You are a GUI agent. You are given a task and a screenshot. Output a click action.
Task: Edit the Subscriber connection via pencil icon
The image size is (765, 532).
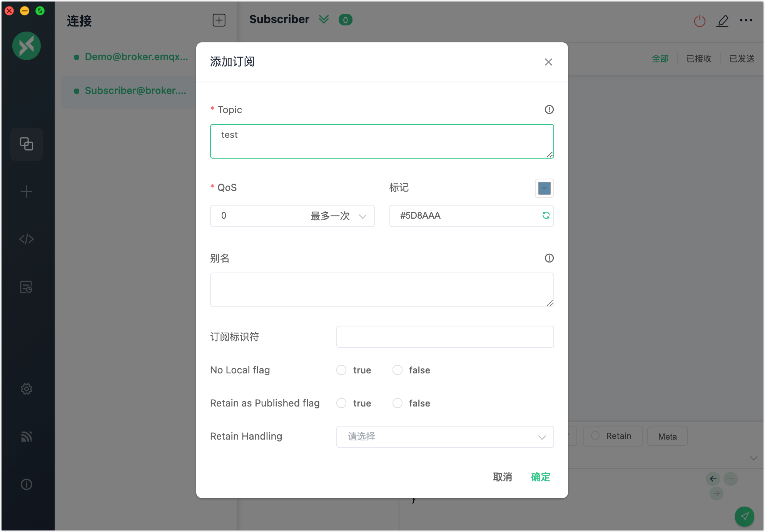point(723,21)
